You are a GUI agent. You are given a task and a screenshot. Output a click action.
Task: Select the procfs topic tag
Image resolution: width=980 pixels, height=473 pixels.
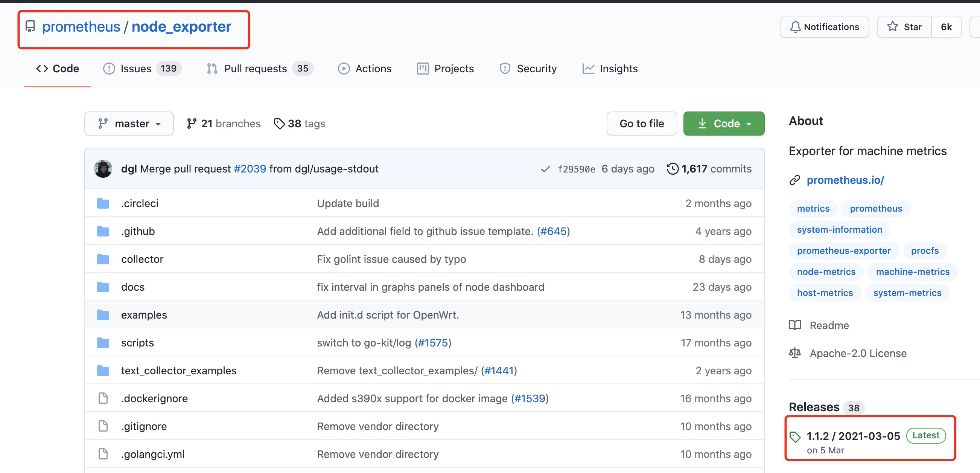[924, 250]
